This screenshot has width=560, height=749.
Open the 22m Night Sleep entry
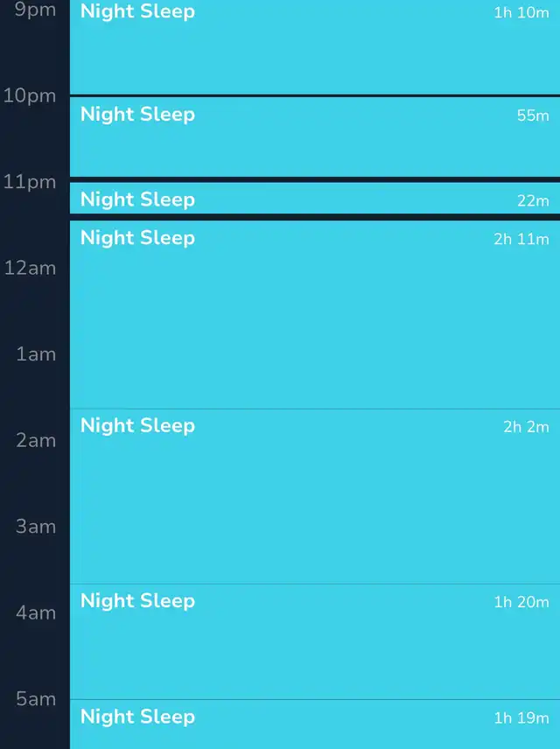click(315, 199)
